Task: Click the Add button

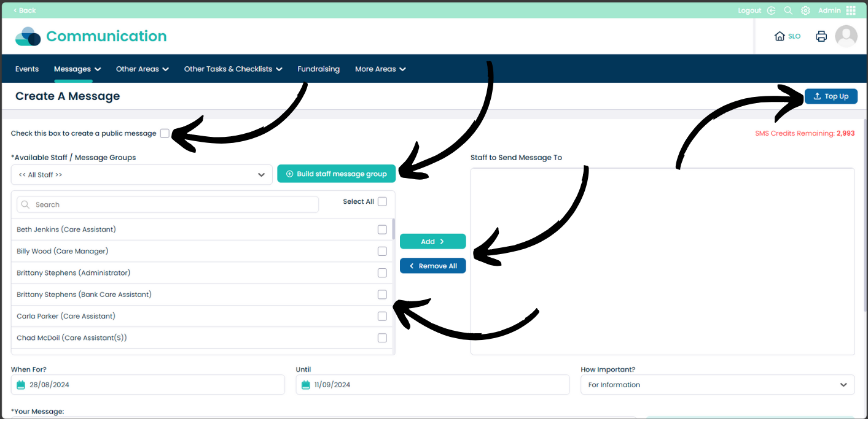Action: pos(432,242)
